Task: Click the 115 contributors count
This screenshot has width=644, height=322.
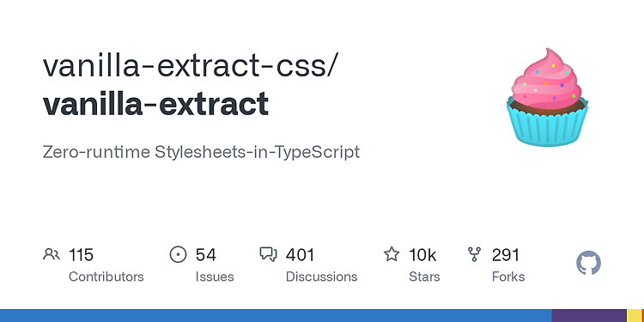Action: pyautogui.click(x=81, y=255)
